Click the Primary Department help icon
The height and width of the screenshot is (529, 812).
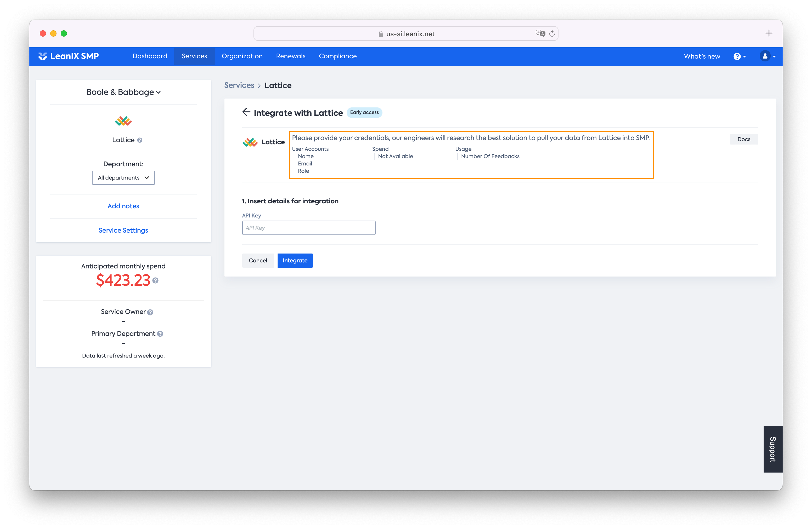(x=160, y=334)
